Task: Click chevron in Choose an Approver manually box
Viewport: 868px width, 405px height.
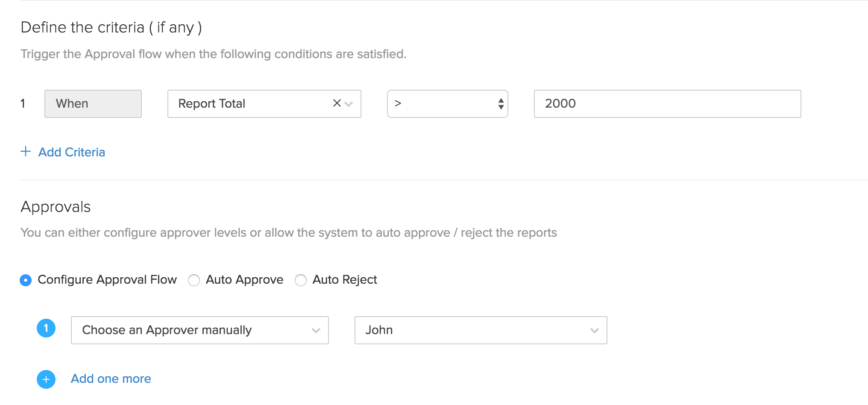Action: point(316,330)
